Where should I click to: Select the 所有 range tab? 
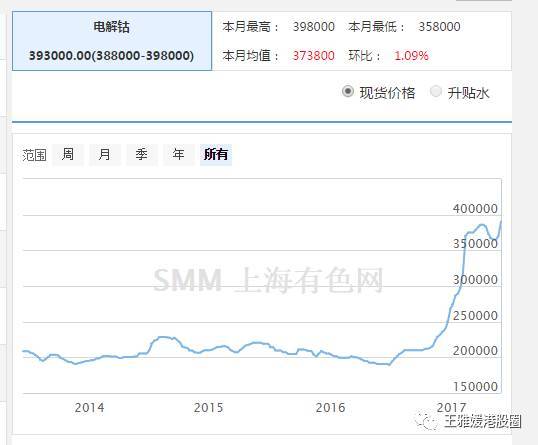(216, 154)
